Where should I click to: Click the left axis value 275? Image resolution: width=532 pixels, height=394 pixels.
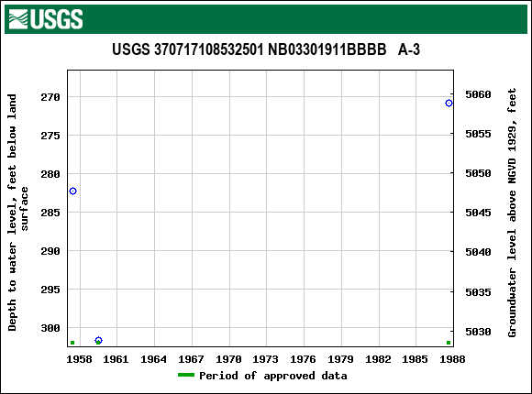(50, 136)
